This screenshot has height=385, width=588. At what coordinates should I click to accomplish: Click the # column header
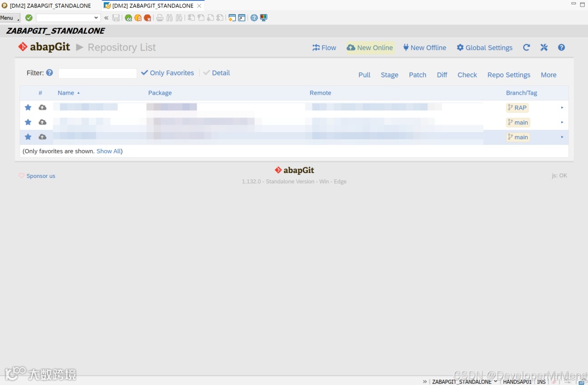(40, 93)
